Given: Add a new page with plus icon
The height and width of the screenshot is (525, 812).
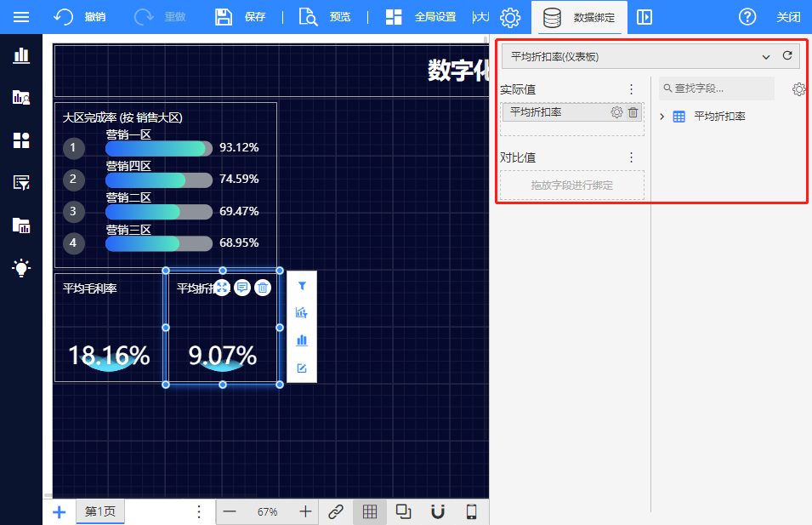Looking at the screenshot, I should click(x=60, y=511).
